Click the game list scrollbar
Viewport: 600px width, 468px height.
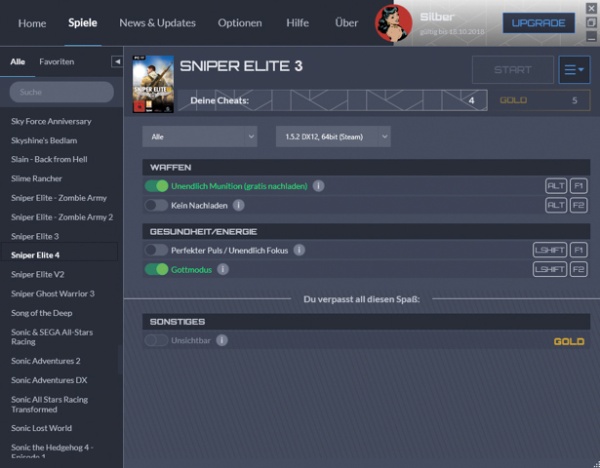point(120,360)
